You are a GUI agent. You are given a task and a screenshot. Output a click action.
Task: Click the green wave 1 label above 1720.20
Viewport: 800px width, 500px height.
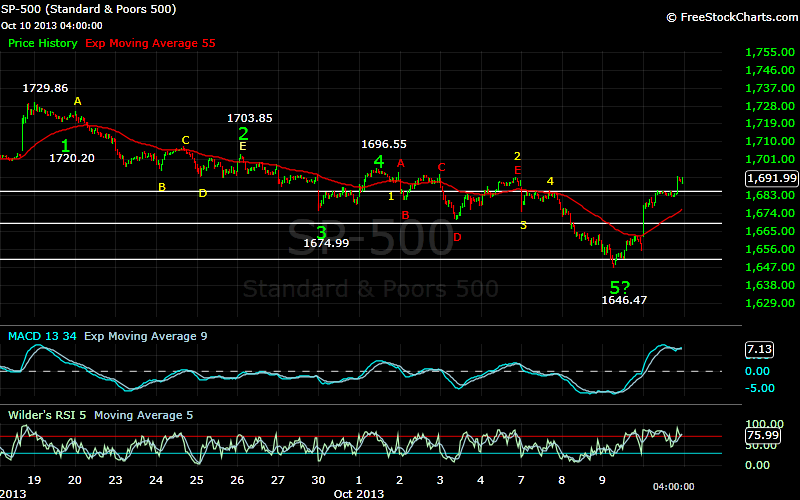tap(65, 145)
